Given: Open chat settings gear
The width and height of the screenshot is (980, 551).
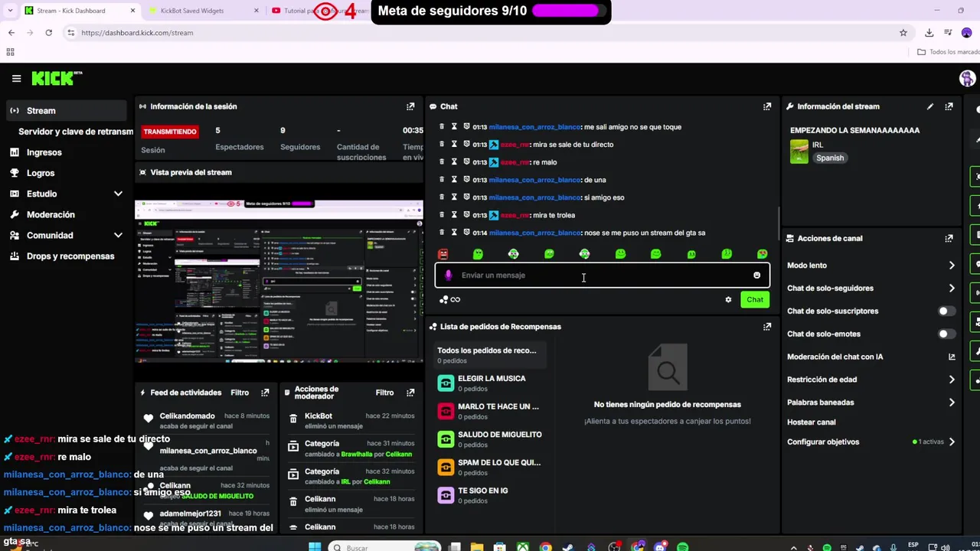Looking at the screenshot, I should click(x=728, y=300).
